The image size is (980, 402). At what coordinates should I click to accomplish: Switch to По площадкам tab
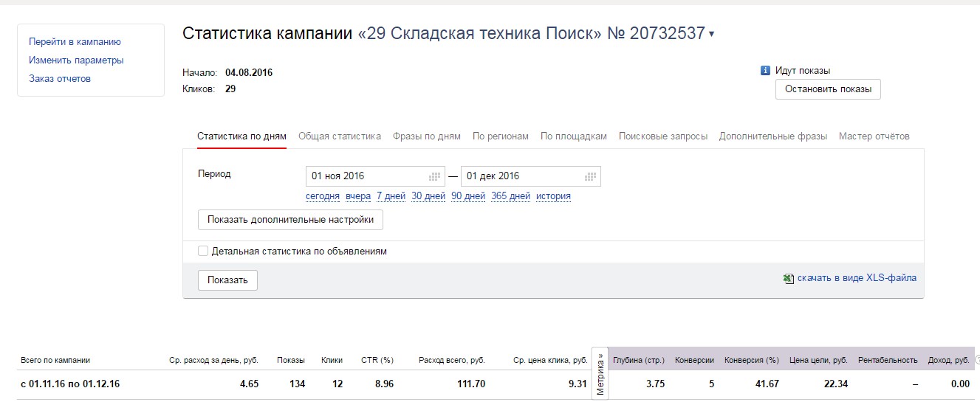574,136
